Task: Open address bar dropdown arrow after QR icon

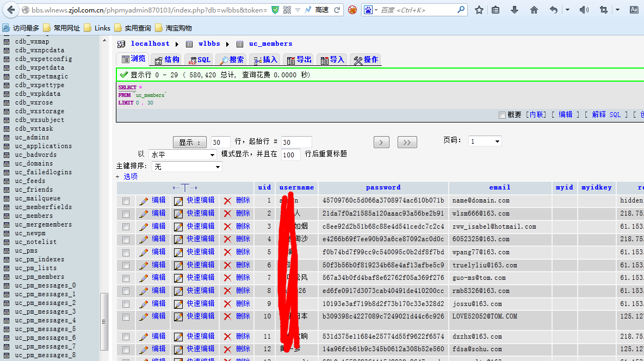Action: click(x=298, y=10)
